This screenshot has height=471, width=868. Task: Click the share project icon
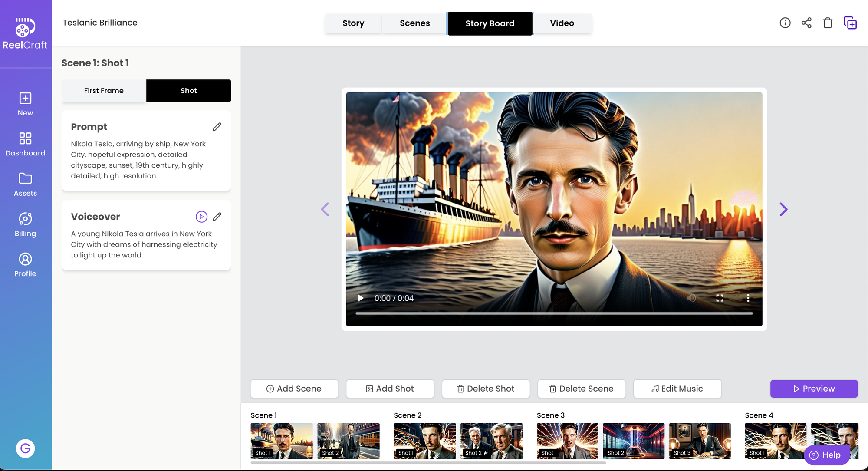tap(806, 23)
